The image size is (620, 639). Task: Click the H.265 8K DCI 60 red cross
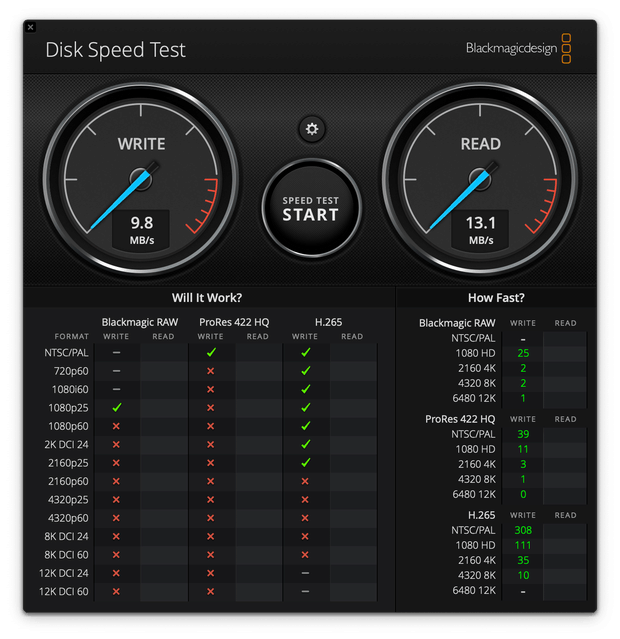305,555
